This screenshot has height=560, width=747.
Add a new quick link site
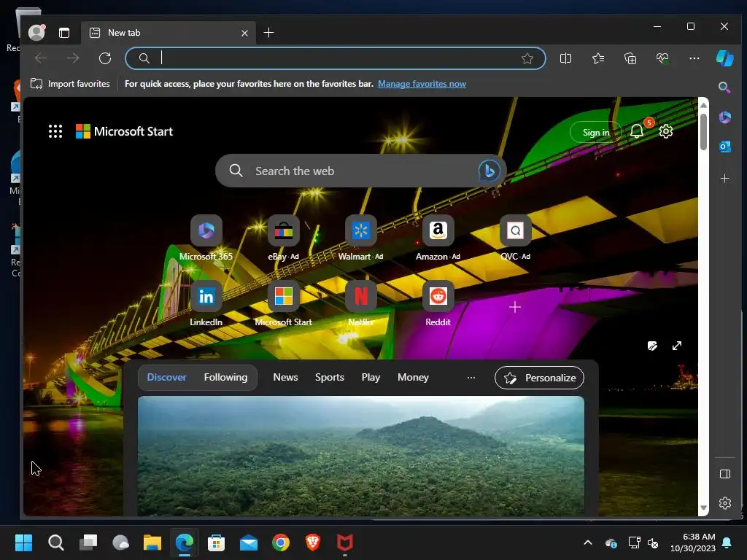514,307
